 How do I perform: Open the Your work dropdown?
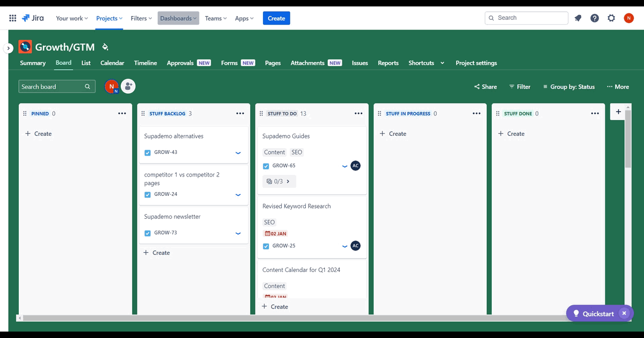[x=72, y=18]
